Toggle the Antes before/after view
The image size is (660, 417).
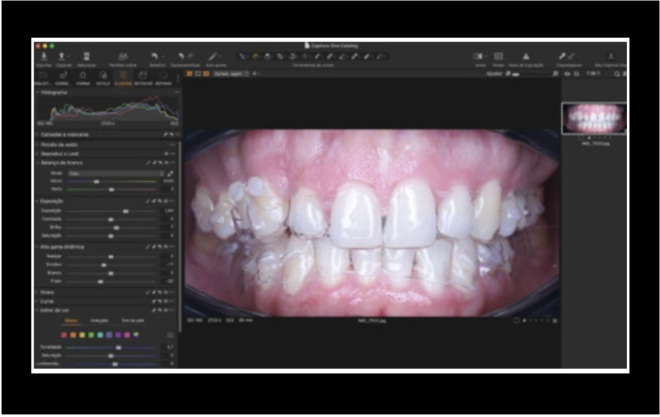(478, 56)
